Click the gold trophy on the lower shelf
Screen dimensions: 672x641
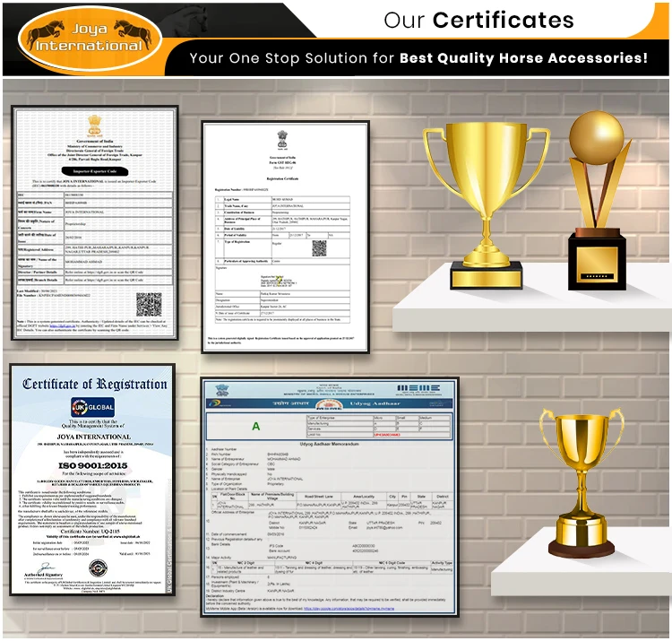582,483
